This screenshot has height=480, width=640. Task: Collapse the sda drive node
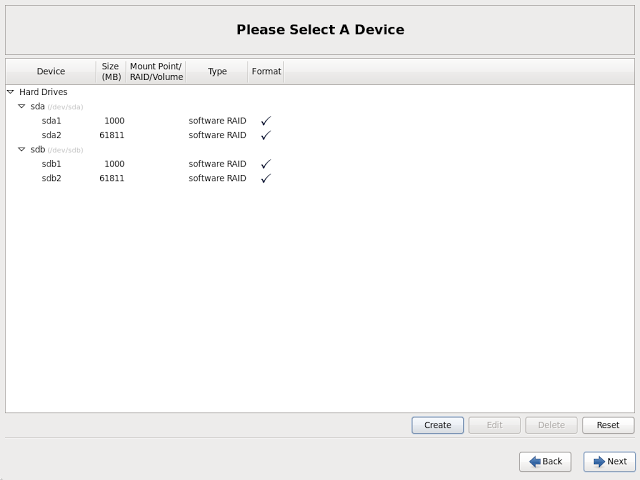22,106
